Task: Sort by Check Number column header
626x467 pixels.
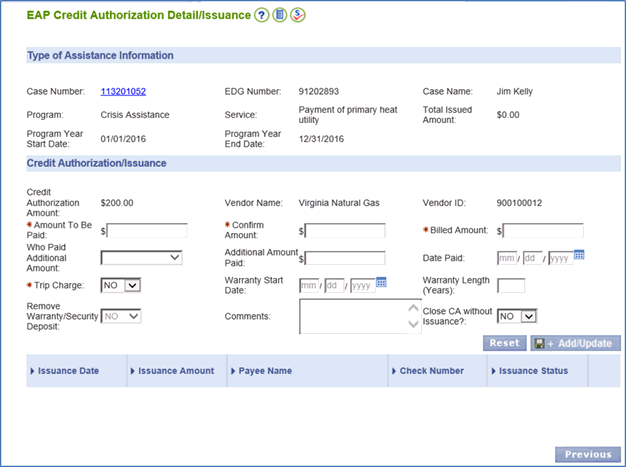Action: pyautogui.click(x=431, y=371)
